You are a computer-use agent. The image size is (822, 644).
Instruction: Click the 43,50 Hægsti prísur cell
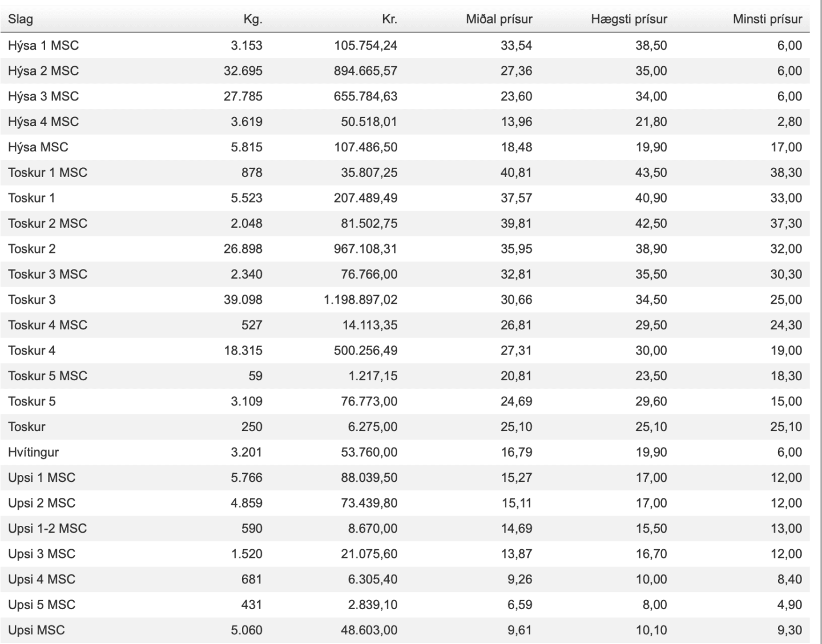651,172
